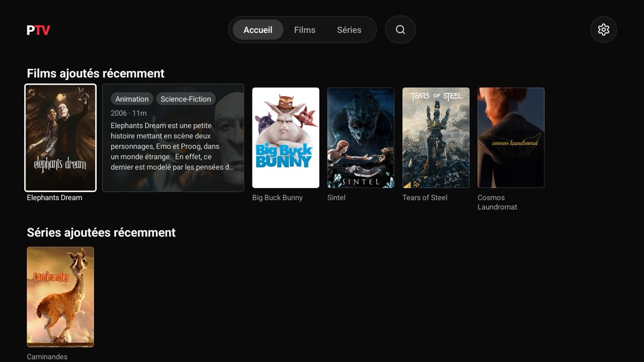The image size is (644, 362).
Task: Select the Elephants Dream poster
Action: [x=60, y=138]
